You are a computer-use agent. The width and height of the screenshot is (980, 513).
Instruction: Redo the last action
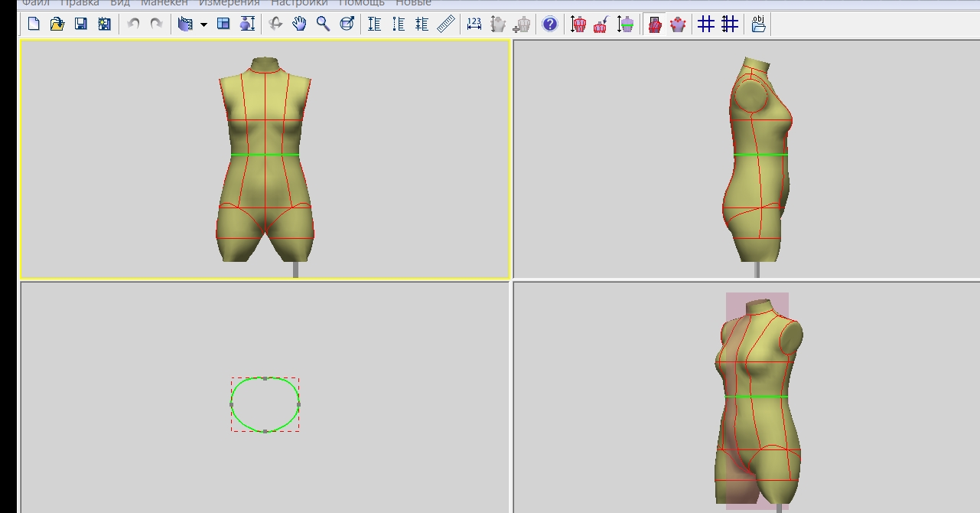[157, 24]
